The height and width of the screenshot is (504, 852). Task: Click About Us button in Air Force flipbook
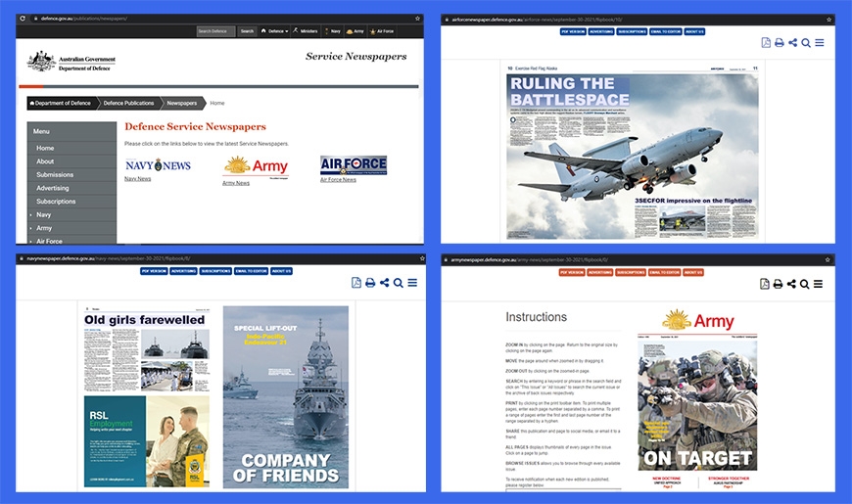click(694, 31)
